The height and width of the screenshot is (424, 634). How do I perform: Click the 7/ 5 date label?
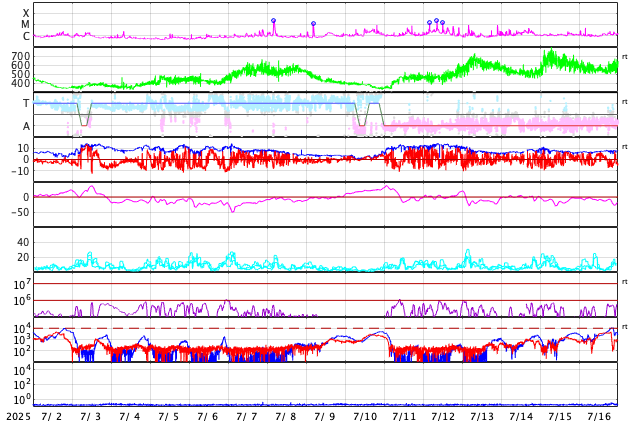pos(169,416)
